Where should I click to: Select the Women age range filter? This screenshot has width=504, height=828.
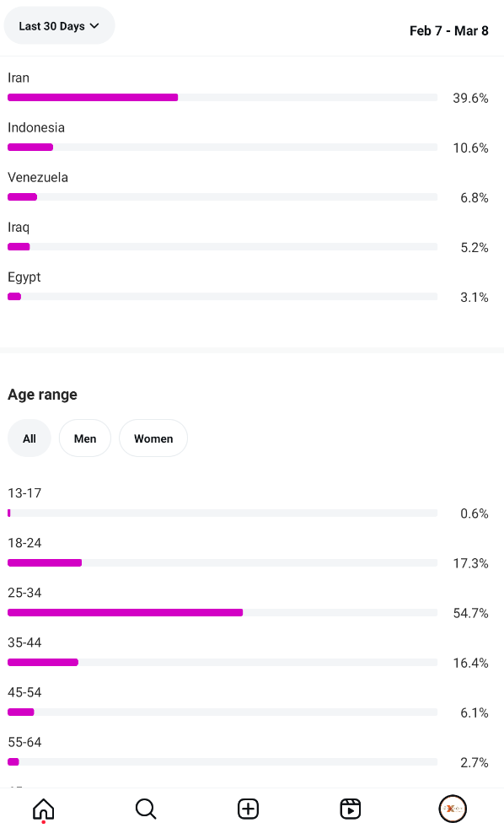(x=153, y=438)
